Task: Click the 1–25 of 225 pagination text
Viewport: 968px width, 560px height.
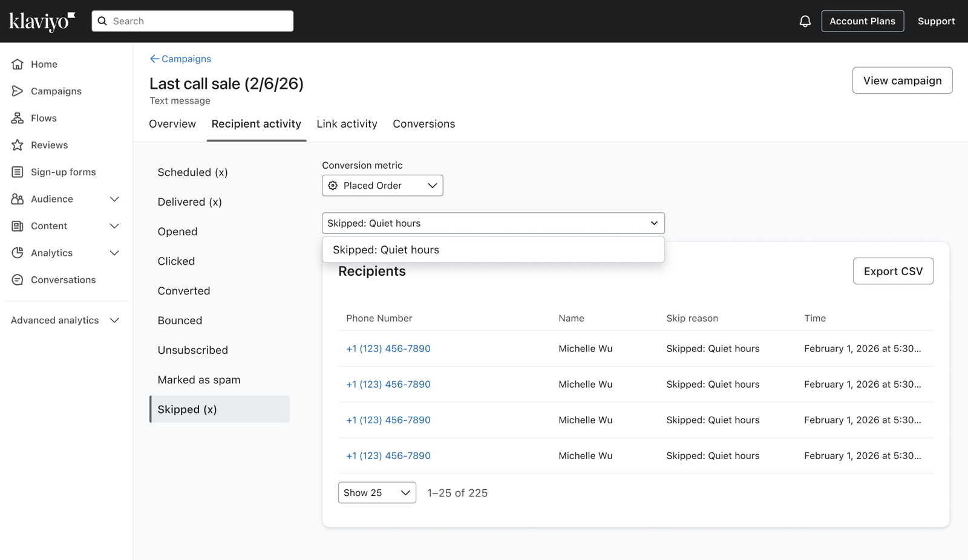Action: point(457,493)
